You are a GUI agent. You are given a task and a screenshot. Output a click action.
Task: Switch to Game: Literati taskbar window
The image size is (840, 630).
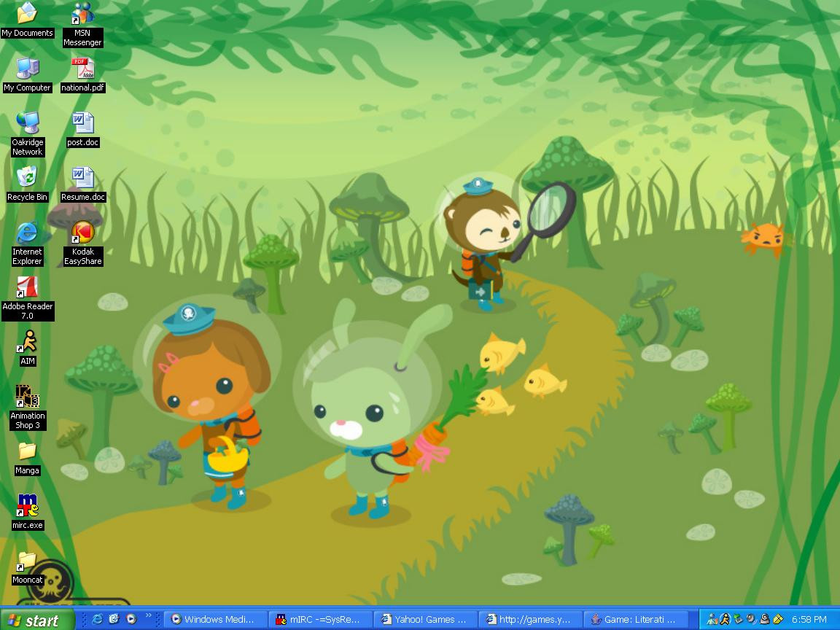634,619
